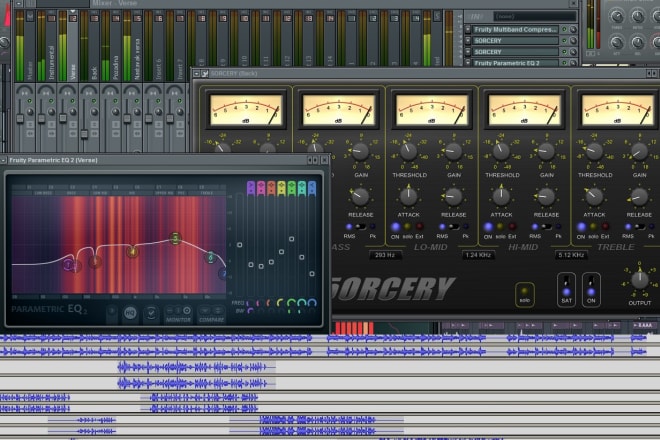Click the blue band 7 type token
660x440 pixels.
(x=312, y=188)
